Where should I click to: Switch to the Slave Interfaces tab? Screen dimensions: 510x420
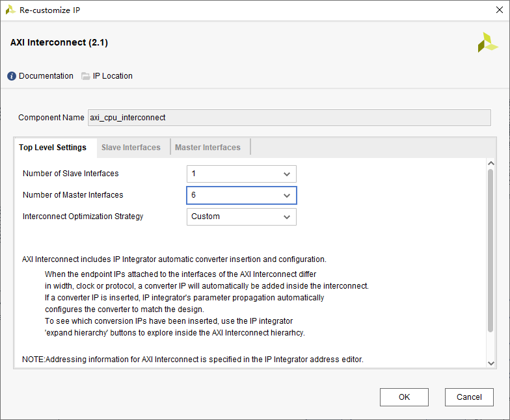pos(131,148)
